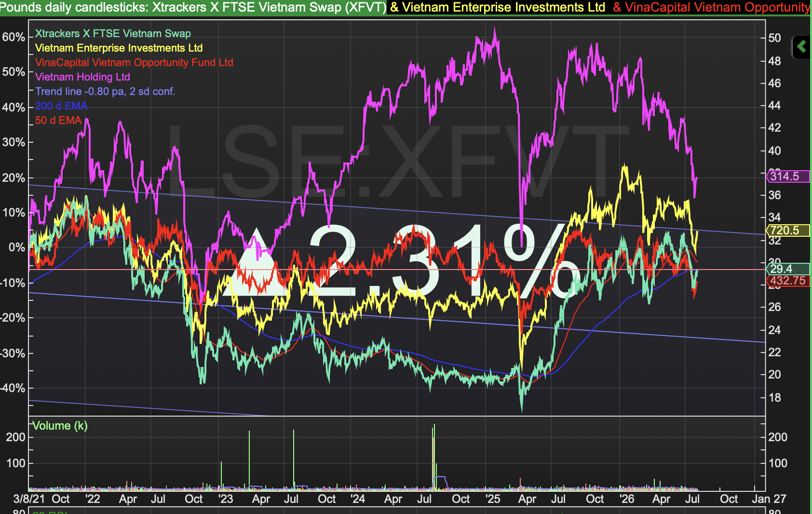Click the 60% label on left axis

pyautogui.click(x=13, y=37)
